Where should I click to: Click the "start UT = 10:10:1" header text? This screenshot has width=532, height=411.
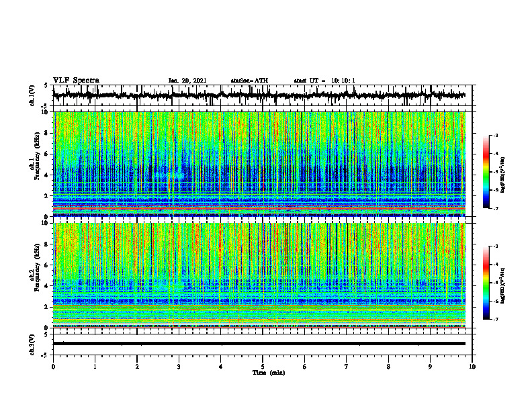tap(324, 81)
